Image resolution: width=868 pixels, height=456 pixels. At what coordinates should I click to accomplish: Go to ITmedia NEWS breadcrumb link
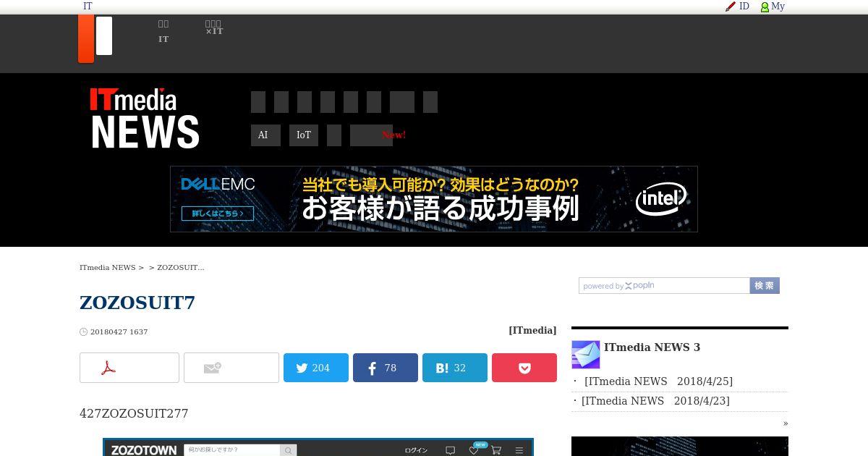(x=107, y=268)
